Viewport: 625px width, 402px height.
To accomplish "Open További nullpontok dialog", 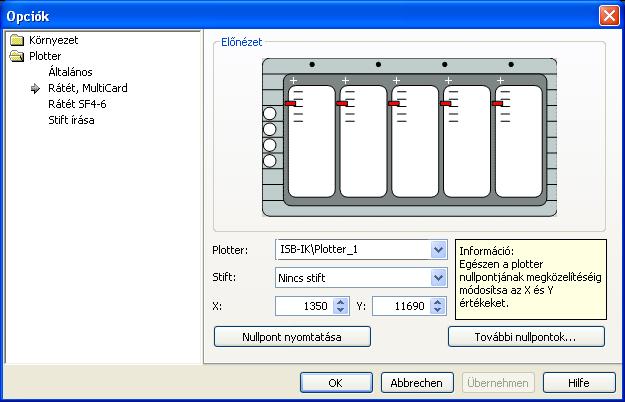I will pyautogui.click(x=526, y=337).
